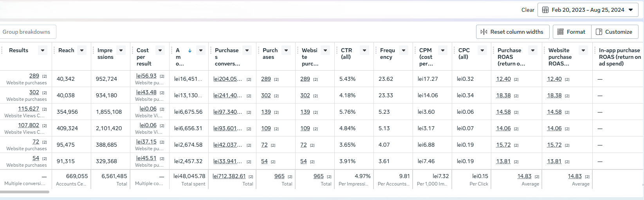Click the reset widths arrows icon
The image size is (644, 200).
pyautogui.click(x=484, y=32)
